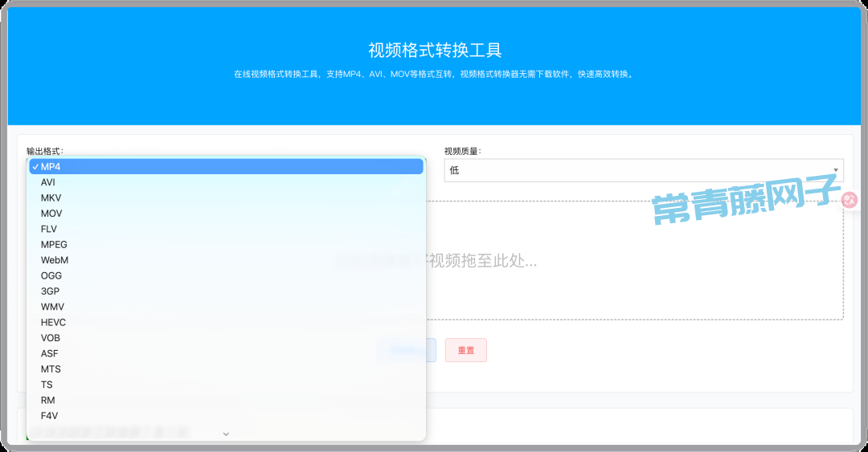Viewport: 868px width, 452px height.
Task: Select MPEG from the list
Action: click(x=54, y=244)
